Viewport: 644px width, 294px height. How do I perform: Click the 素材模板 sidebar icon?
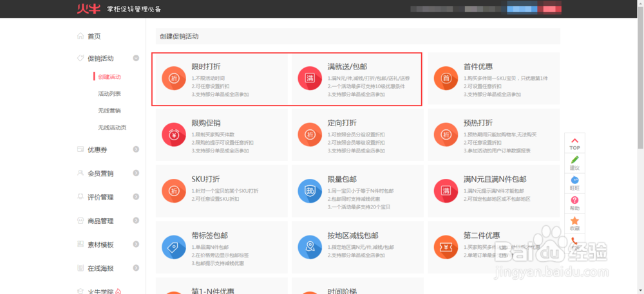[x=80, y=244]
